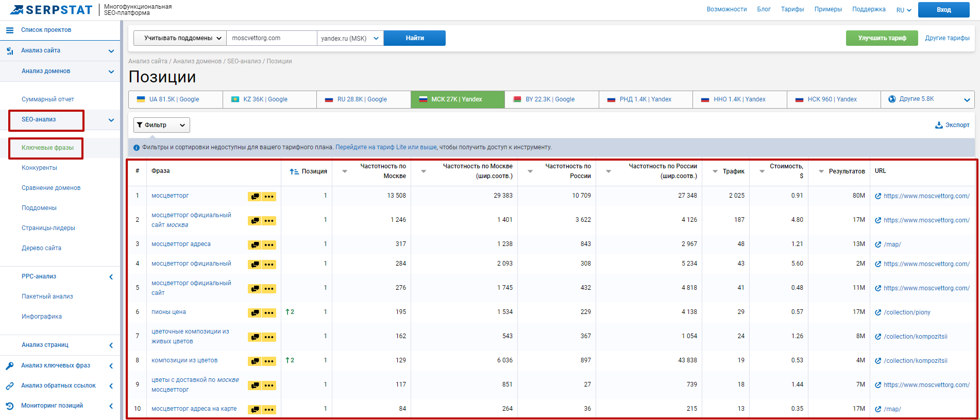This screenshot has width=980, height=420.
Task: Open three-dots menu for композиции из цветов row
Action: click(269, 361)
